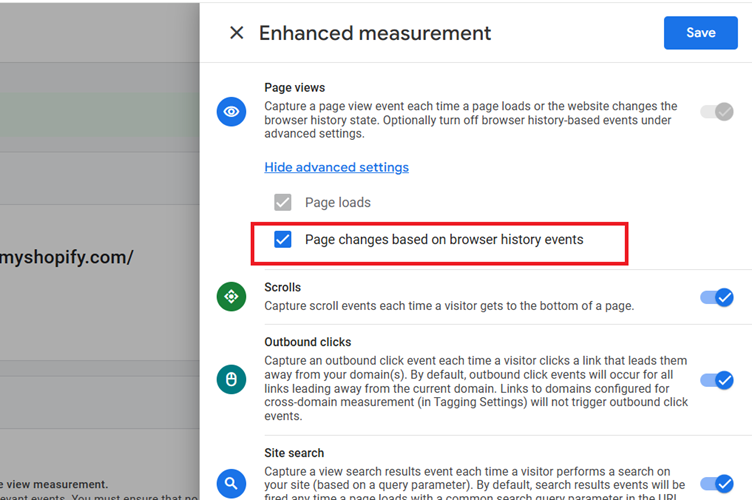Click 'Capture scroll events each time' description
This screenshot has height=500, width=752.
point(449,306)
